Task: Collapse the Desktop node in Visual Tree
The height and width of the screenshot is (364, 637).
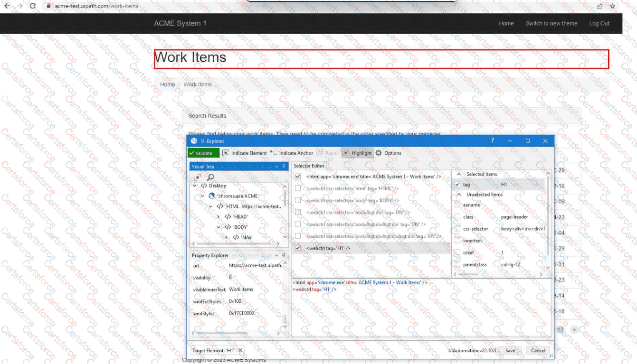Action: click(195, 186)
